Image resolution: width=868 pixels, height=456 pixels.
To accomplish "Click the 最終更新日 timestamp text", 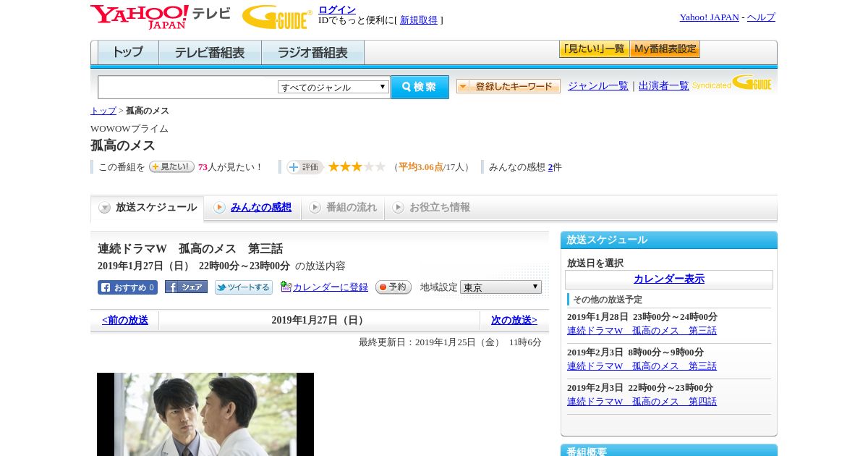I will click(450, 342).
